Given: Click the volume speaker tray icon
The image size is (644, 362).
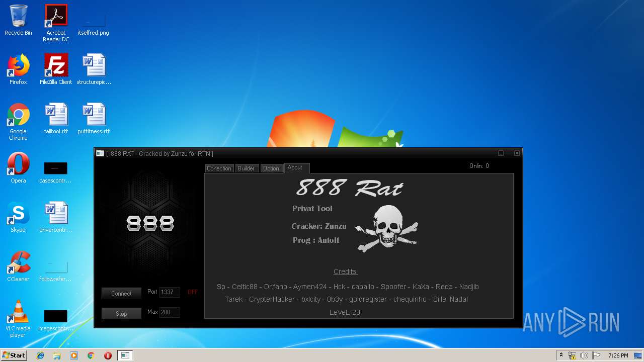Looking at the screenshot, I should click(x=584, y=355).
